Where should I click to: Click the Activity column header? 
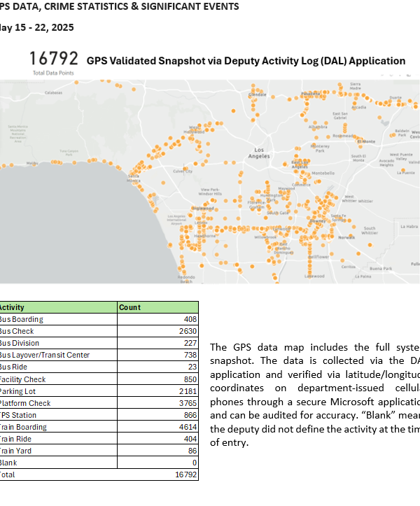tap(13, 307)
